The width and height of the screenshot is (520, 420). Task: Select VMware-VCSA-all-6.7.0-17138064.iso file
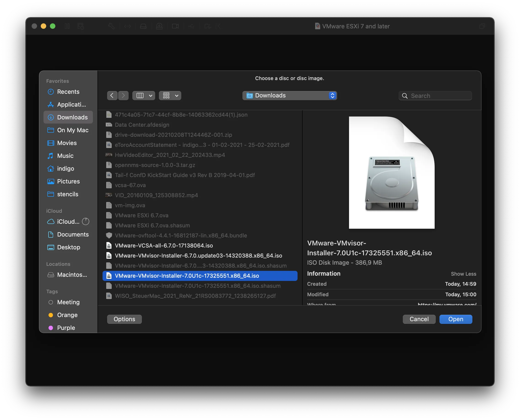point(164,245)
